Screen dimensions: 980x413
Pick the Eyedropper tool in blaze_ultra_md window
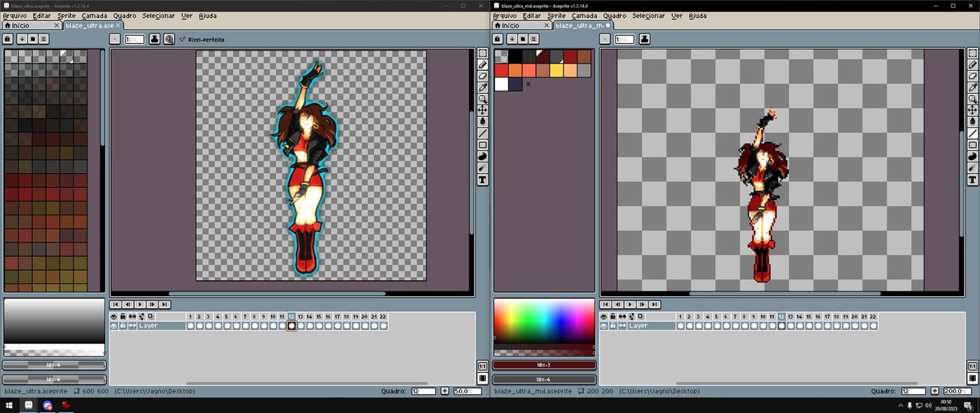(x=973, y=87)
